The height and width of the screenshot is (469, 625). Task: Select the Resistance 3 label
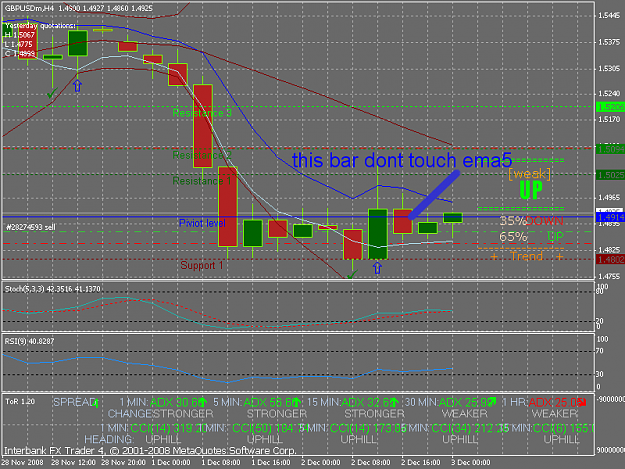tap(202, 113)
